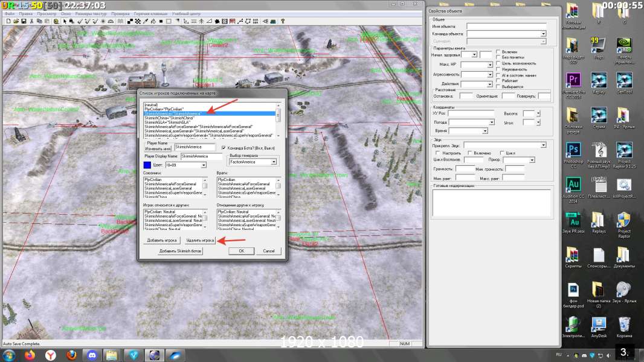
Task: Open the Окно menu
Action: 66,13
